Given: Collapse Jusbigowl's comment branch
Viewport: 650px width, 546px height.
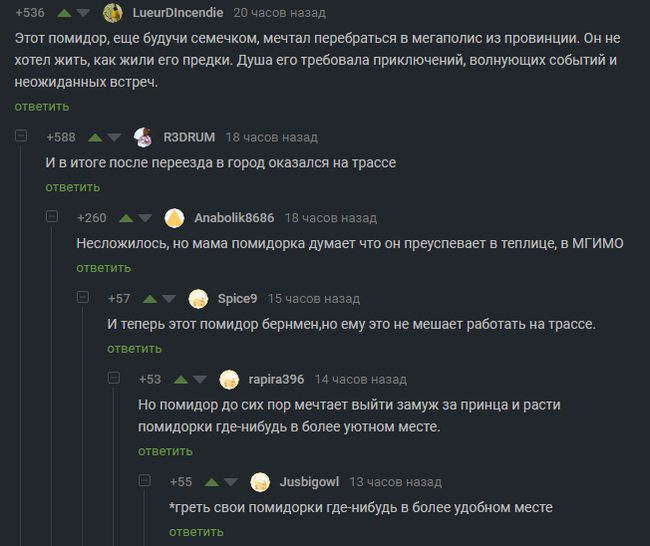Looking at the screenshot, I should 145,481.
